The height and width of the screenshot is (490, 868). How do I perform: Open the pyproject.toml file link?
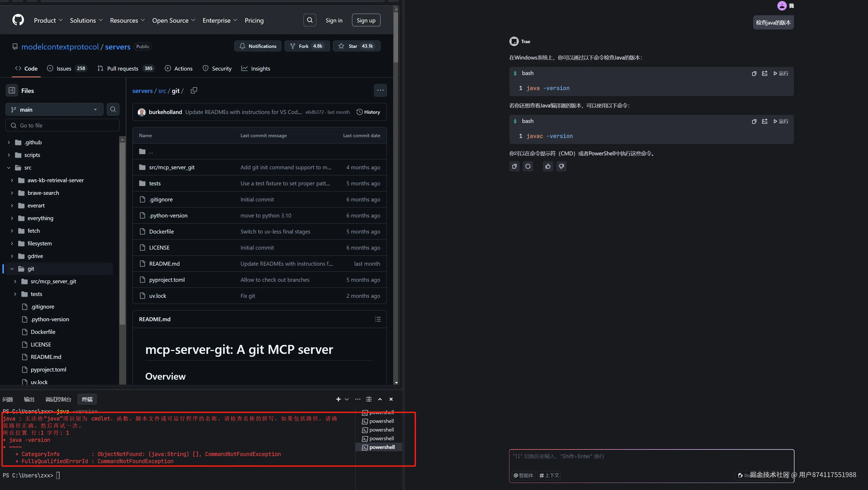167,280
